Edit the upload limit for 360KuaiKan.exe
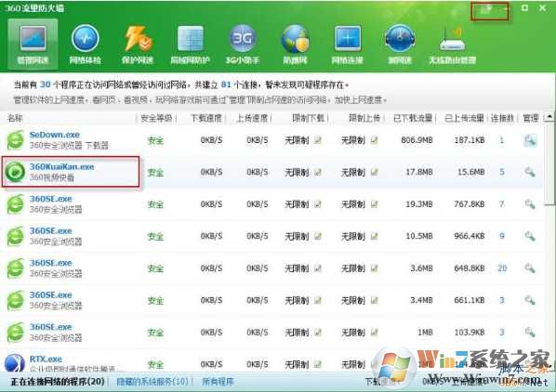Viewport: 556px width, 392px height. [374, 172]
